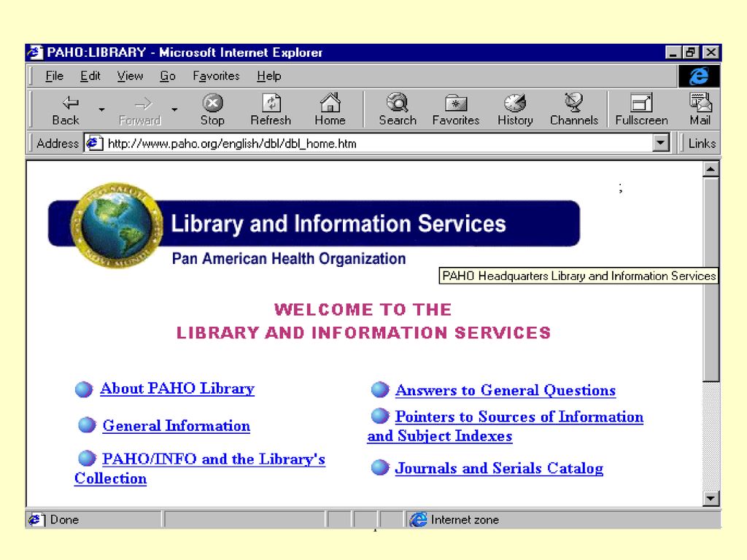This screenshot has width=747, height=560.
Task: Click the vertical scrollbar thumb
Action: tap(711, 279)
